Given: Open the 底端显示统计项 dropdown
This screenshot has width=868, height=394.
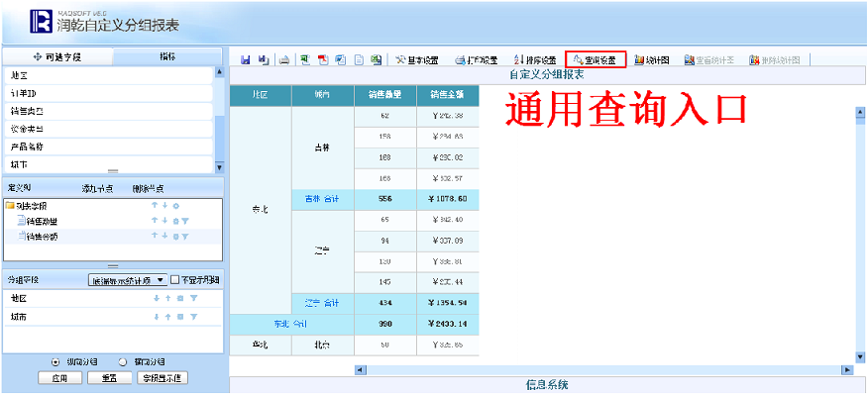Looking at the screenshot, I should click(128, 280).
